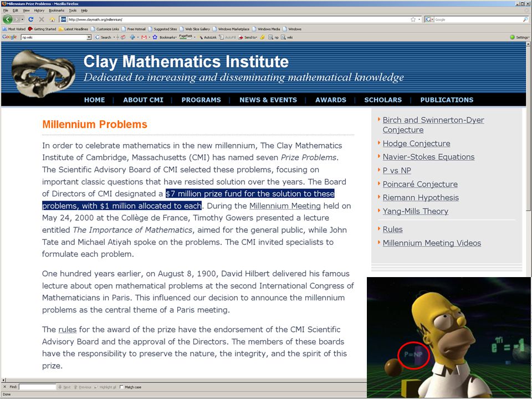532x399 pixels.
Task: Open the Windows Media bookmark
Action: coord(266,29)
